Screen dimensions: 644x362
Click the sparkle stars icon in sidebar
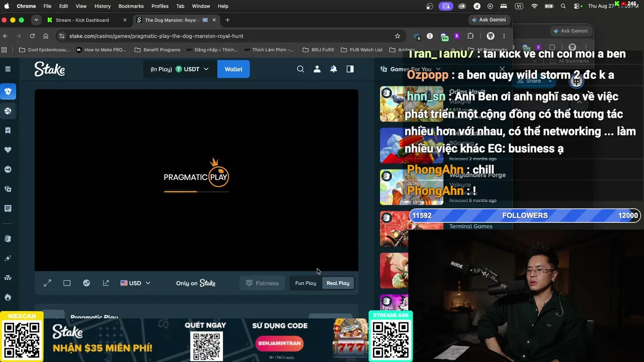pyautogui.click(x=8, y=258)
